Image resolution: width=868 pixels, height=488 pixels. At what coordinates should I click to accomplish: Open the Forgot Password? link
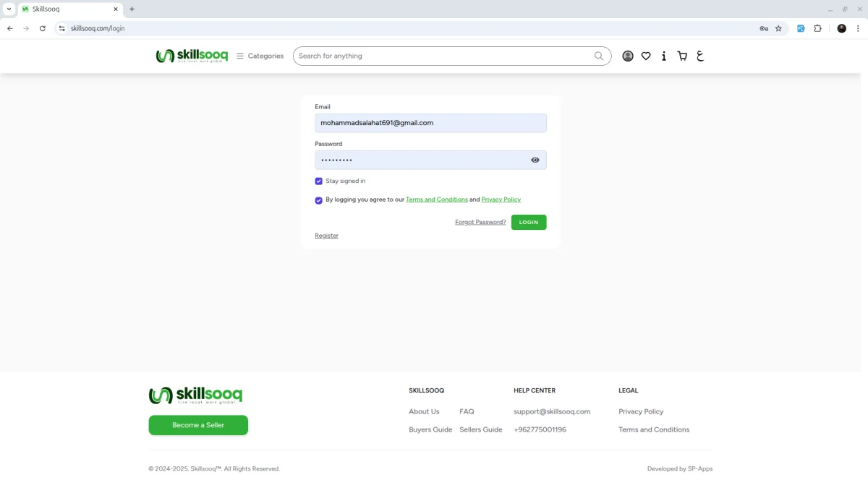tap(480, 222)
